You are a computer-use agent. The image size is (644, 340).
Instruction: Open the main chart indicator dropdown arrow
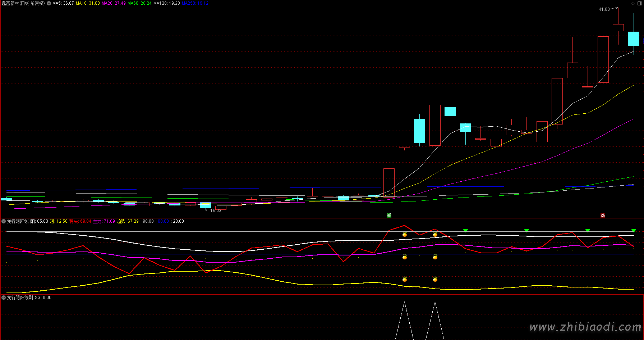49,3
